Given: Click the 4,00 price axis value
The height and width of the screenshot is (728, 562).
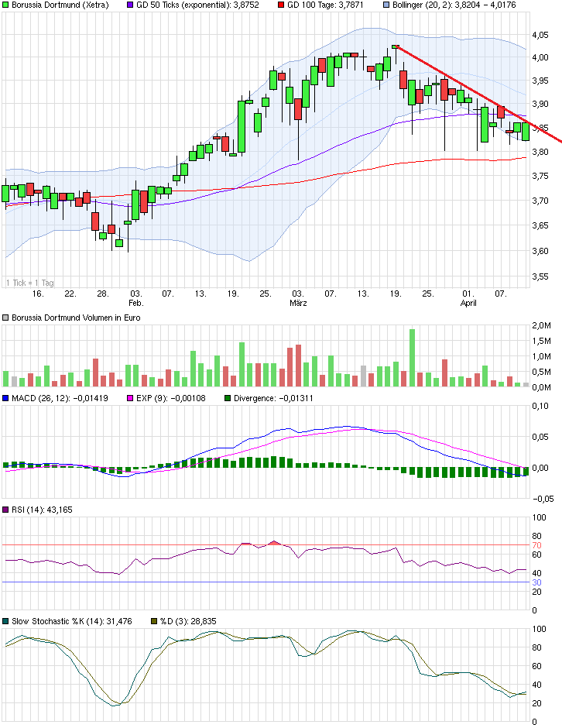Looking at the screenshot, I should point(540,57).
